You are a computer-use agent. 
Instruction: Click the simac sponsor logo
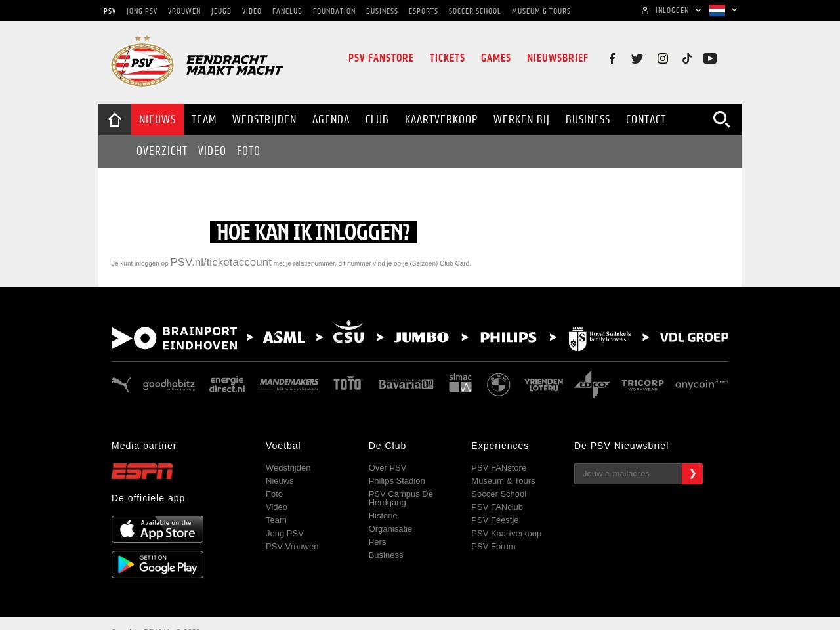pos(461,383)
